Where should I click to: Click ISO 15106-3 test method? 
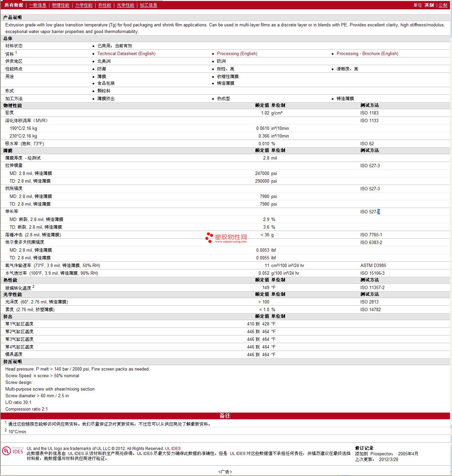(x=372, y=273)
